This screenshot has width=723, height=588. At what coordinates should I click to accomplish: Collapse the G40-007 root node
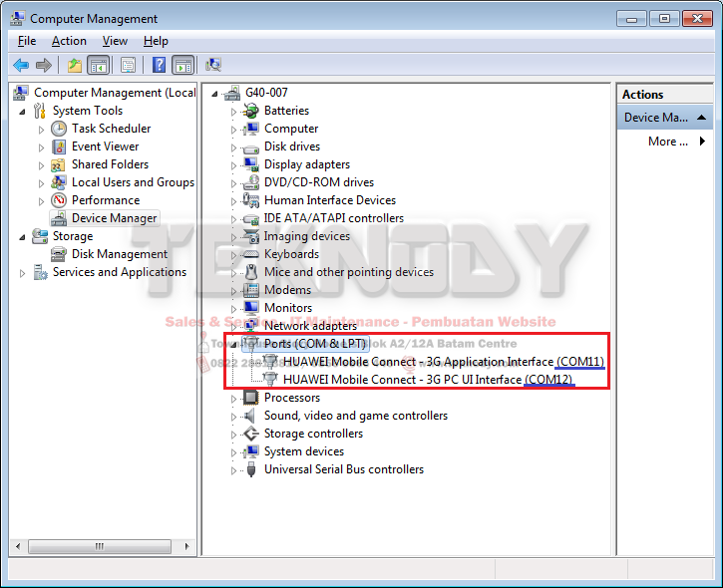click(214, 94)
